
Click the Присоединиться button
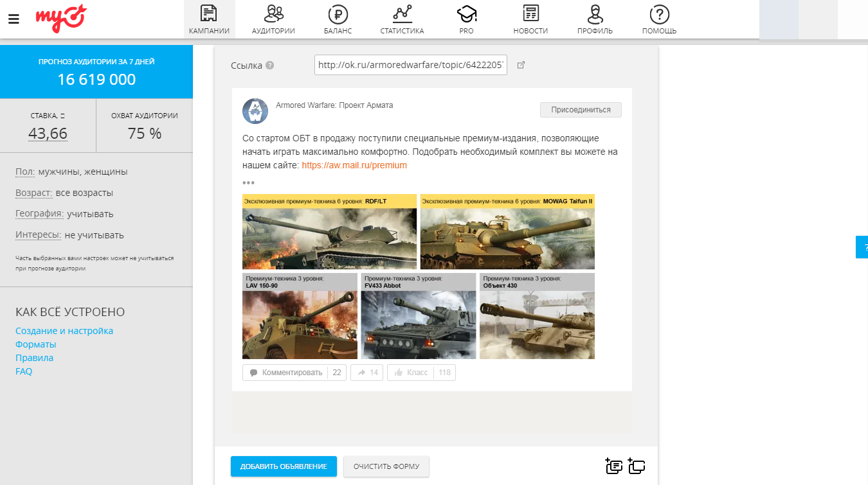point(581,110)
